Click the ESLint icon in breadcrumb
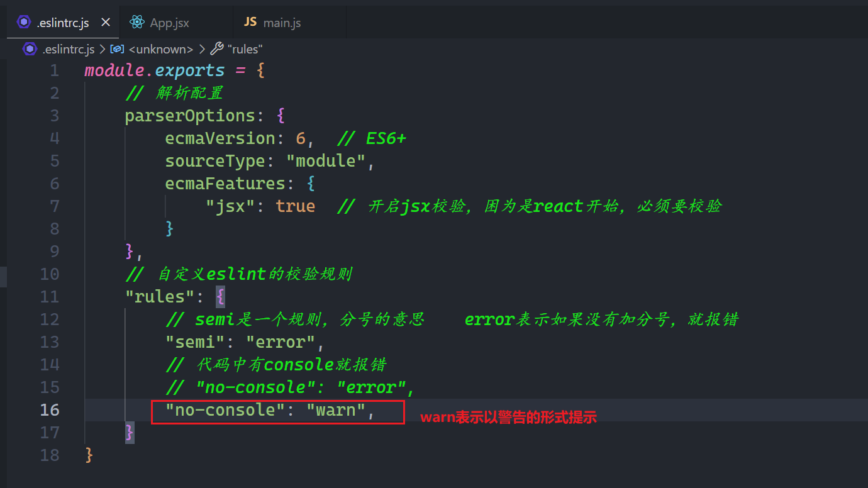 tap(30, 48)
